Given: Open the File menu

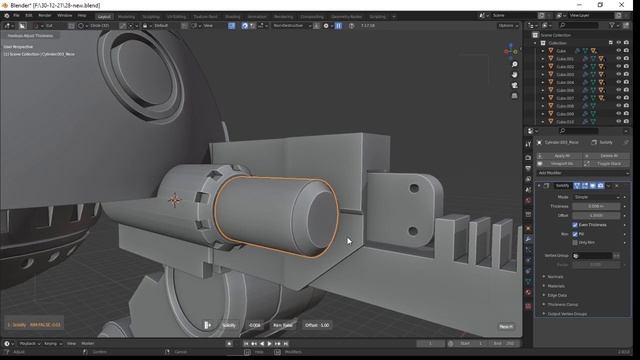Looking at the screenshot, I should (16, 16).
